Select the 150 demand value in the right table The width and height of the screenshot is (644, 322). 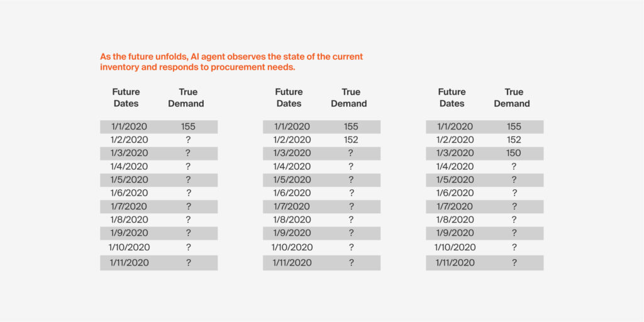514,153
